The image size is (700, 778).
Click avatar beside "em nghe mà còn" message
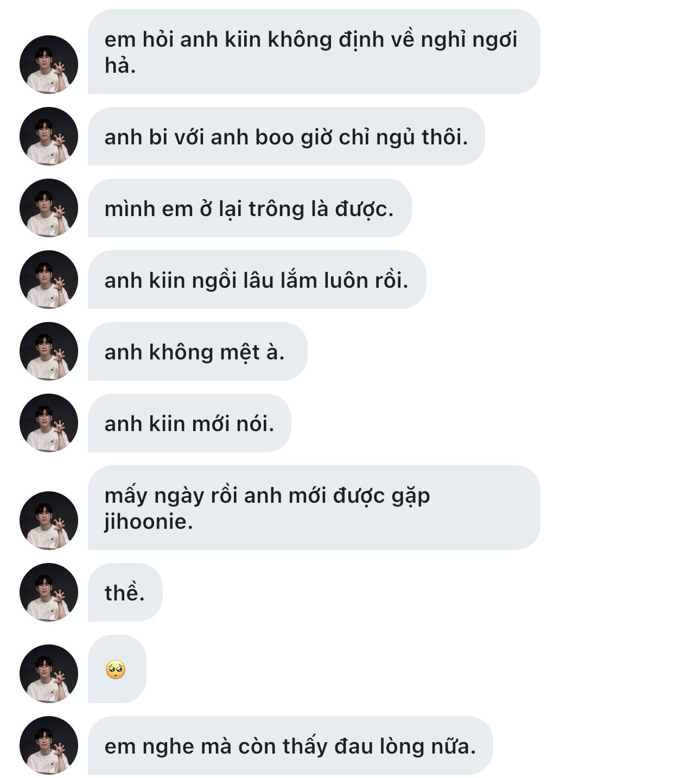point(49,745)
